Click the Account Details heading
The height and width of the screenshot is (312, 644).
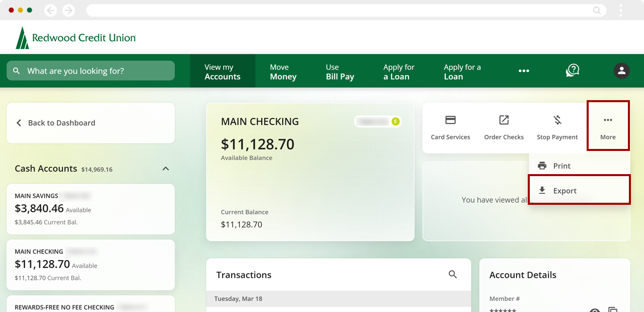coord(523,275)
